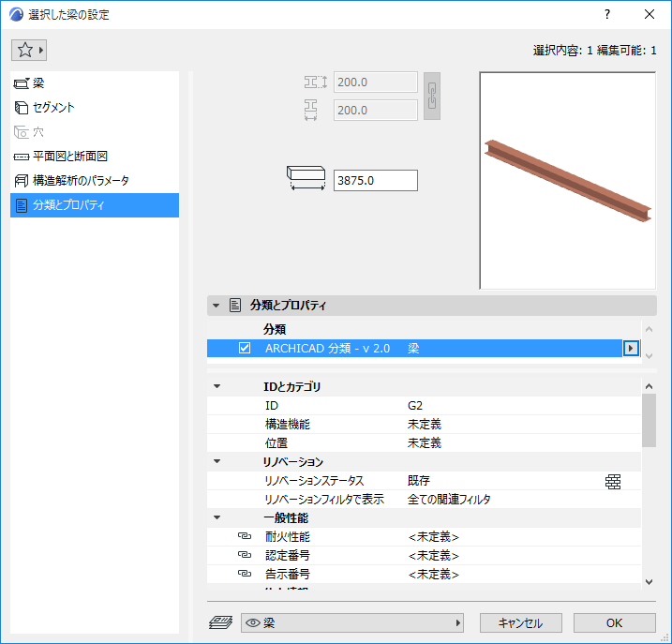Confirm with the OK button
Viewport: 672px width, 644px height.
615,623
